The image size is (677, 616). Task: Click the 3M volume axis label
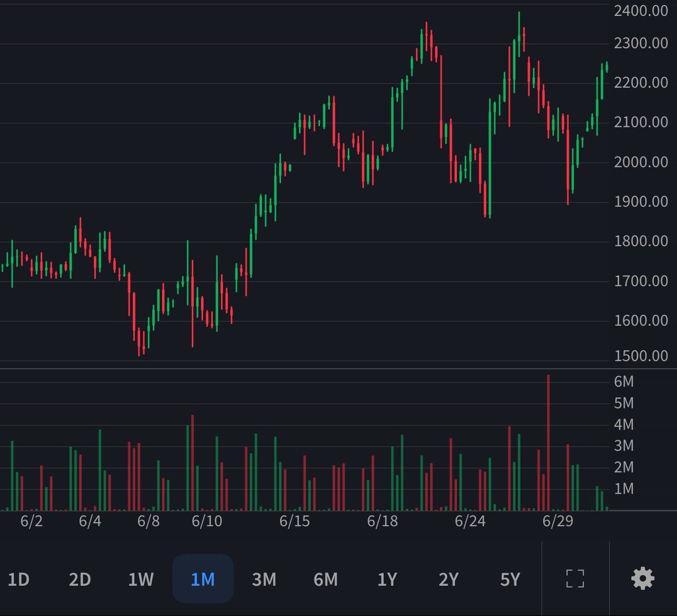[624, 446]
